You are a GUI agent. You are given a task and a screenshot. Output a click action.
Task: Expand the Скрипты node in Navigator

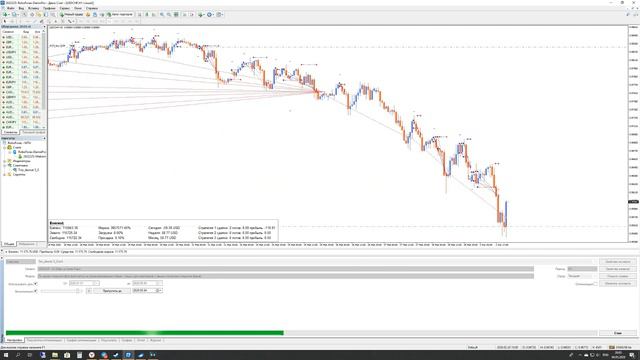click(4, 174)
